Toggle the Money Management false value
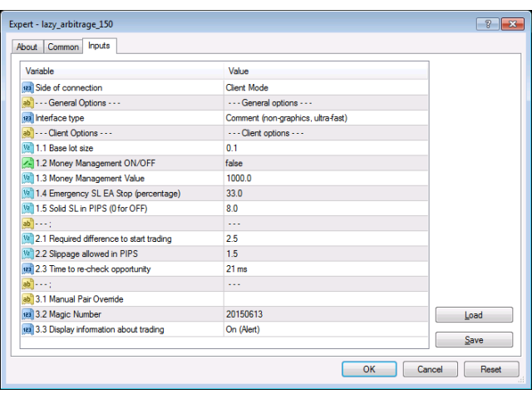This screenshot has height=399, width=532. 325,163
